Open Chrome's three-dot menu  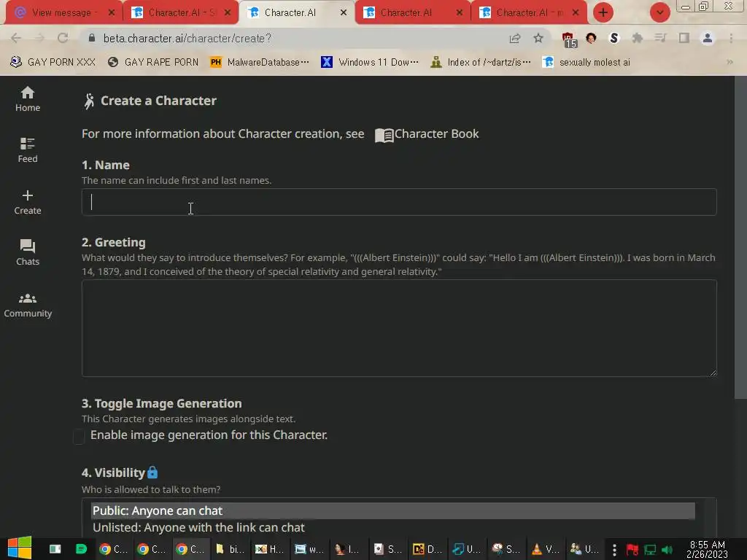click(x=731, y=38)
